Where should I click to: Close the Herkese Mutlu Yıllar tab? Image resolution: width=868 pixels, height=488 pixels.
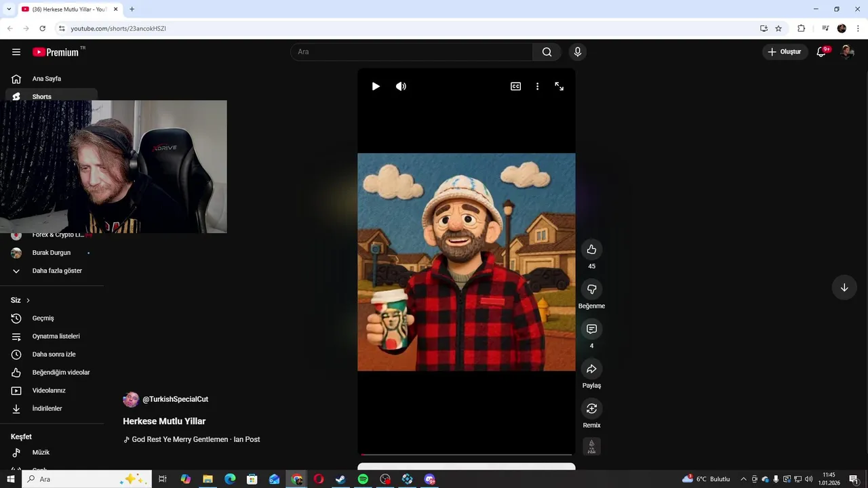(x=115, y=9)
